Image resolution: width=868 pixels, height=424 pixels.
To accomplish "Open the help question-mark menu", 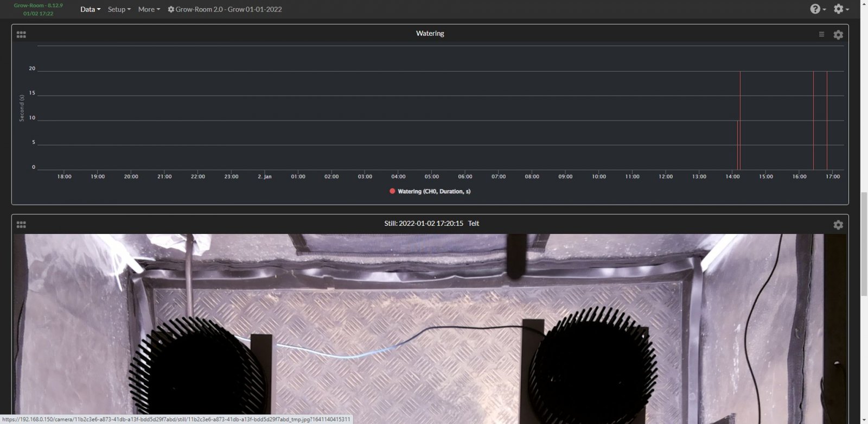I will 818,9.
